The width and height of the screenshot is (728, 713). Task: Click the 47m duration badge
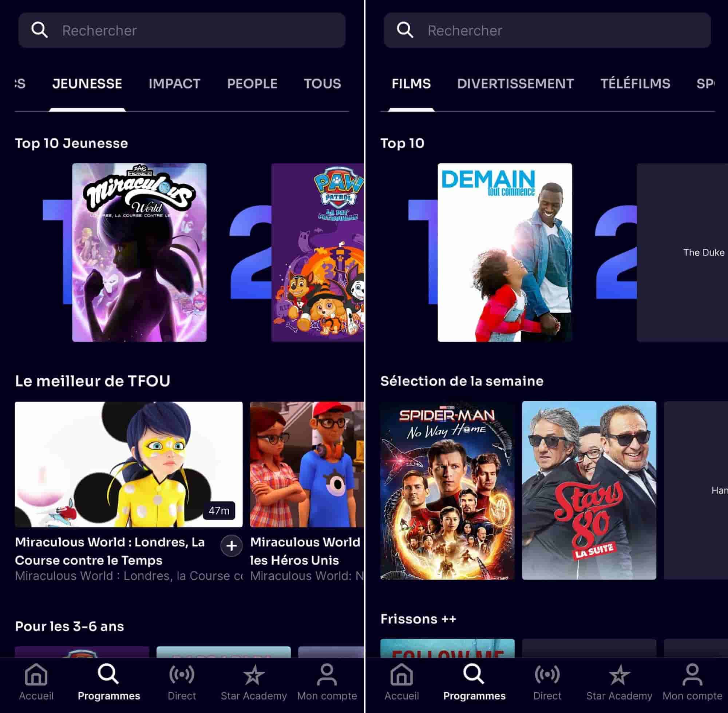coord(219,510)
